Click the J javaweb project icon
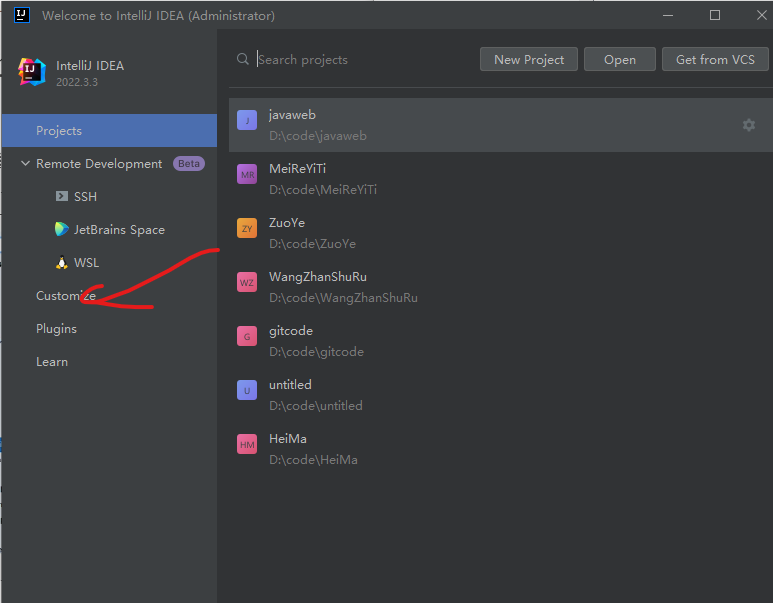 coord(247,120)
